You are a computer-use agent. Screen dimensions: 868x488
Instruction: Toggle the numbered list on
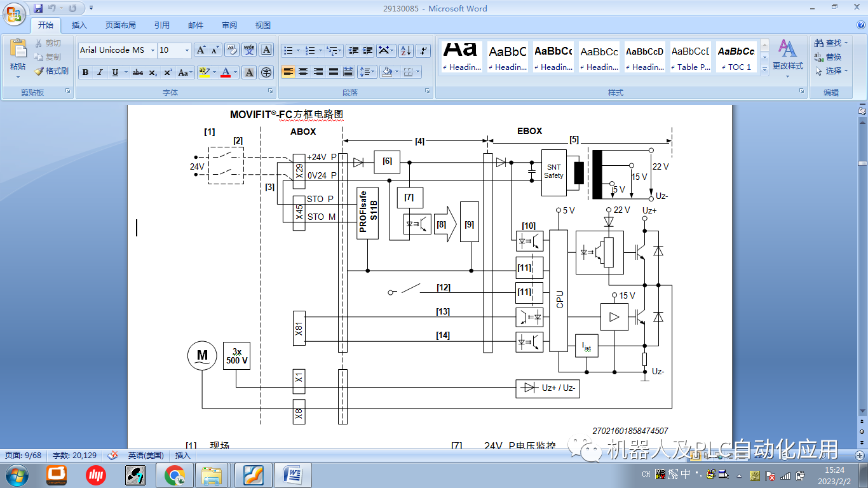[309, 50]
